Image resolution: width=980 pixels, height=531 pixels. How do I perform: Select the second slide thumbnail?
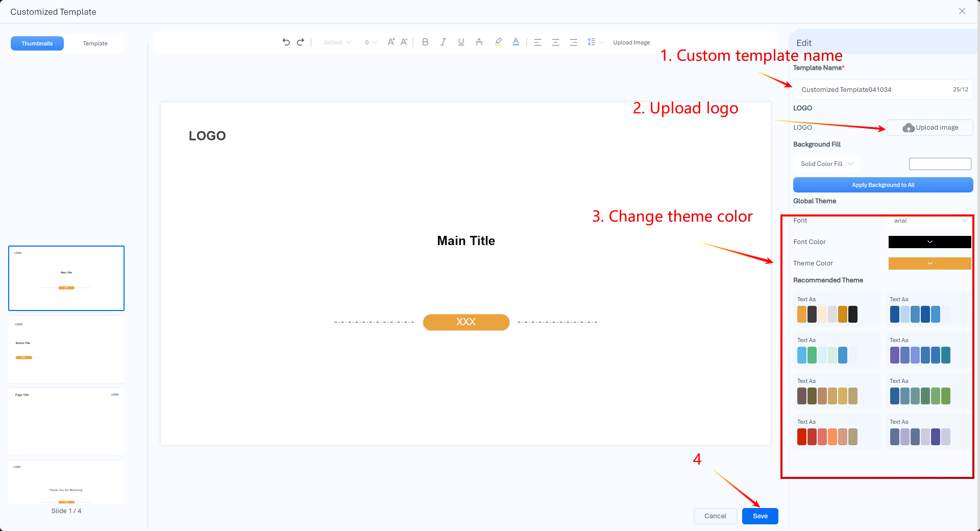(66, 349)
